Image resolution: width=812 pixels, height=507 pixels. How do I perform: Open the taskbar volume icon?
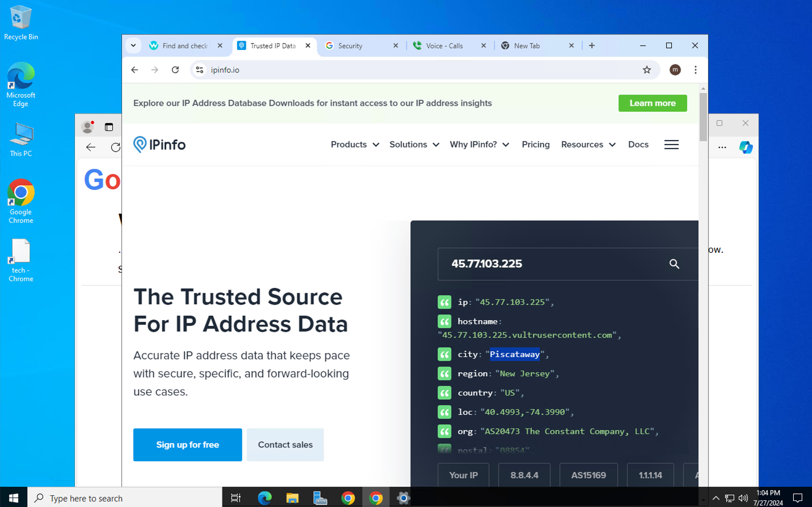pyautogui.click(x=743, y=498)
